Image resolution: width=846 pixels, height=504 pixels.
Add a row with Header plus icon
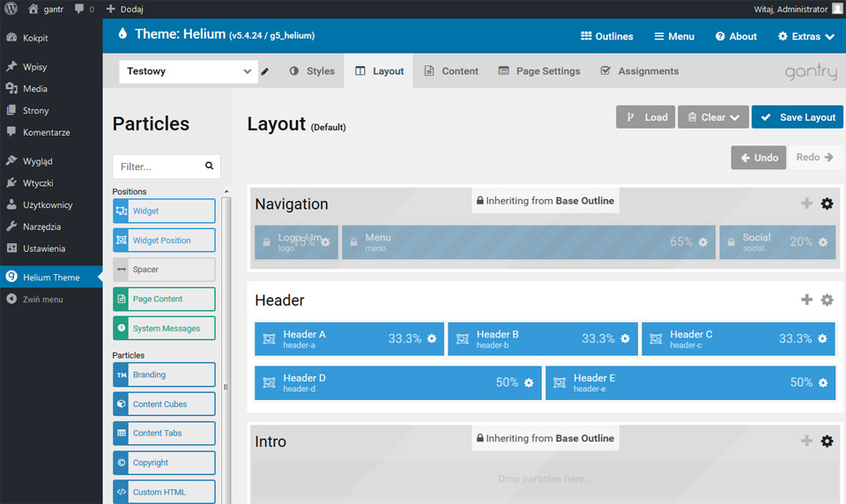pyautogui.click(x=806, y=300)
